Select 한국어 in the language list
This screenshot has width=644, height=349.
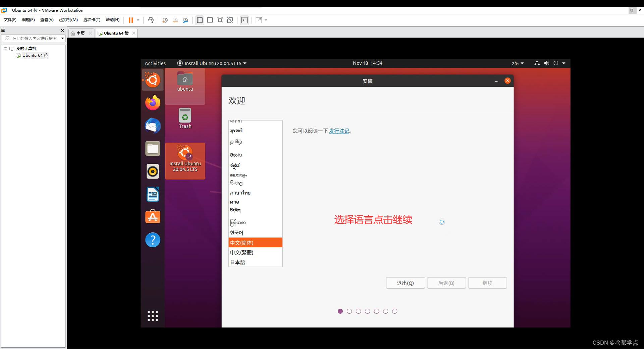pos(256,233)
